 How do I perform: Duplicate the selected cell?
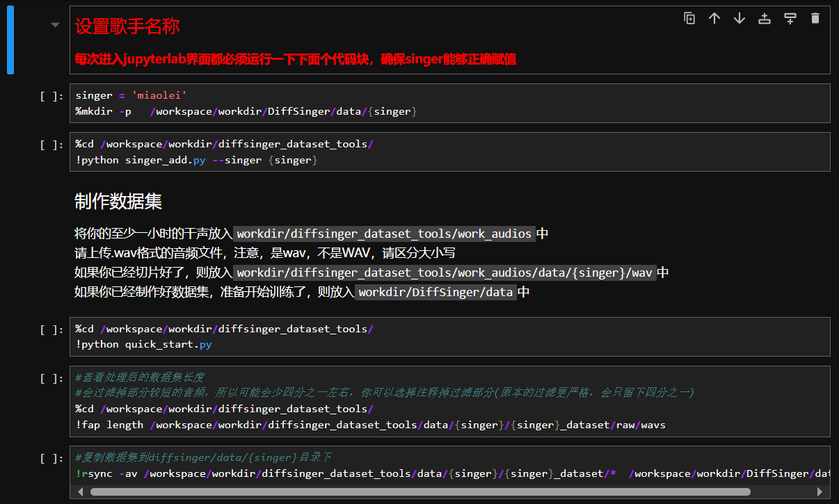pyautogui.click(x=689, y=19)
